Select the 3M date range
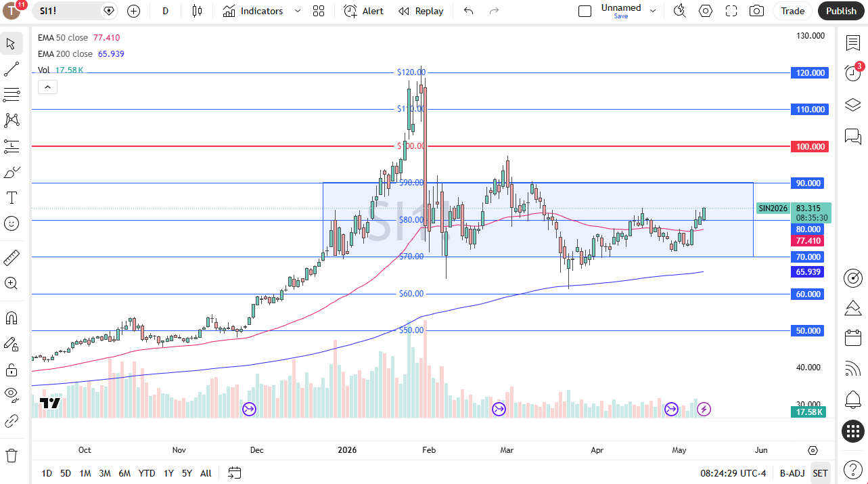Image resolution: width=868 pixels, height=484 pixels. point(105,473)
